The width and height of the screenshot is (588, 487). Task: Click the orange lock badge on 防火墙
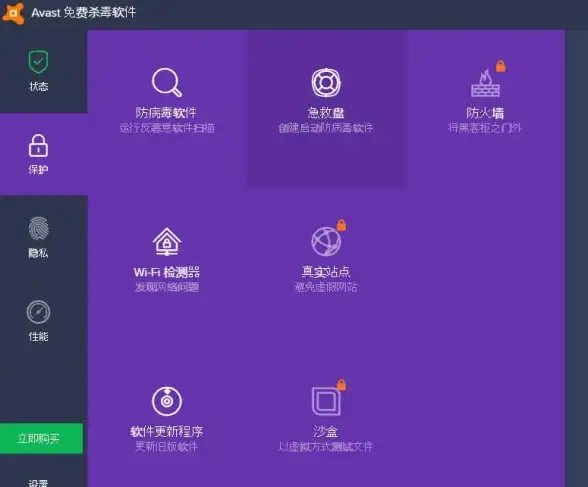pyautogui.click(x=501, y=66)
